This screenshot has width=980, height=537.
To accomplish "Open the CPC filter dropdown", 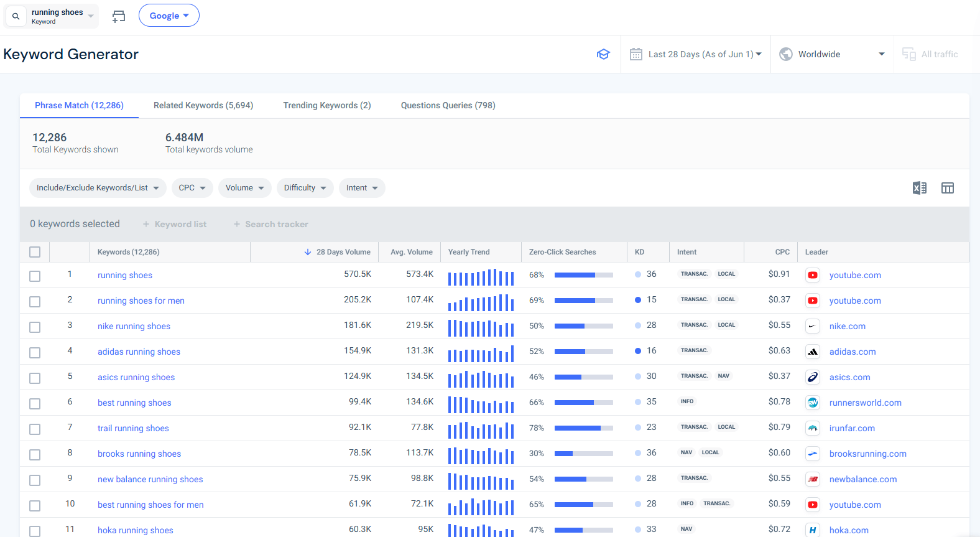I will (x=192, y=188).
